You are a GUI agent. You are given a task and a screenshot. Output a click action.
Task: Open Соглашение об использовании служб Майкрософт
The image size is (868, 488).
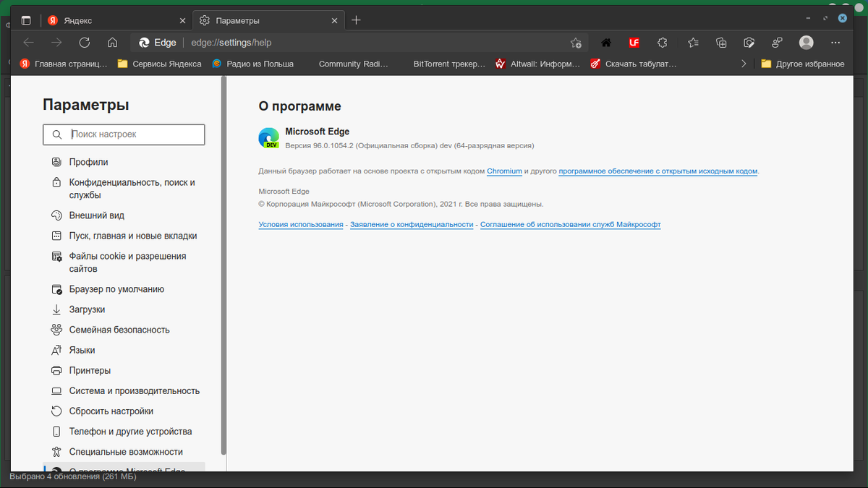point(571,225)
